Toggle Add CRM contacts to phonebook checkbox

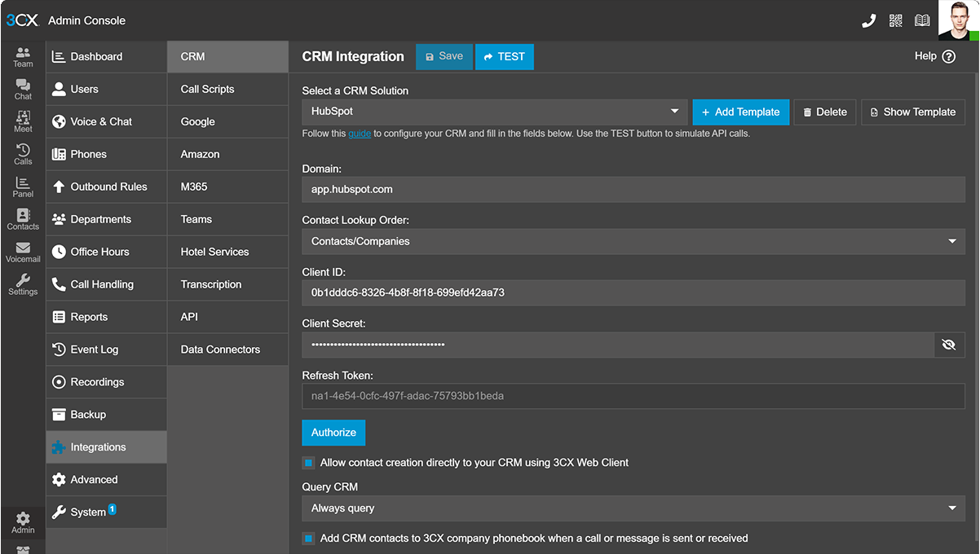pos(308,539)
